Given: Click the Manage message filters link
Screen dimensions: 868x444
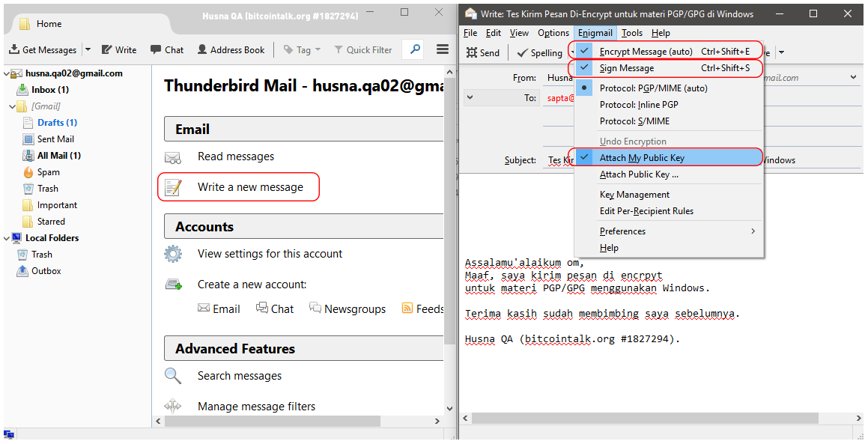Looking at the screenshot, I should pos(256,407).
